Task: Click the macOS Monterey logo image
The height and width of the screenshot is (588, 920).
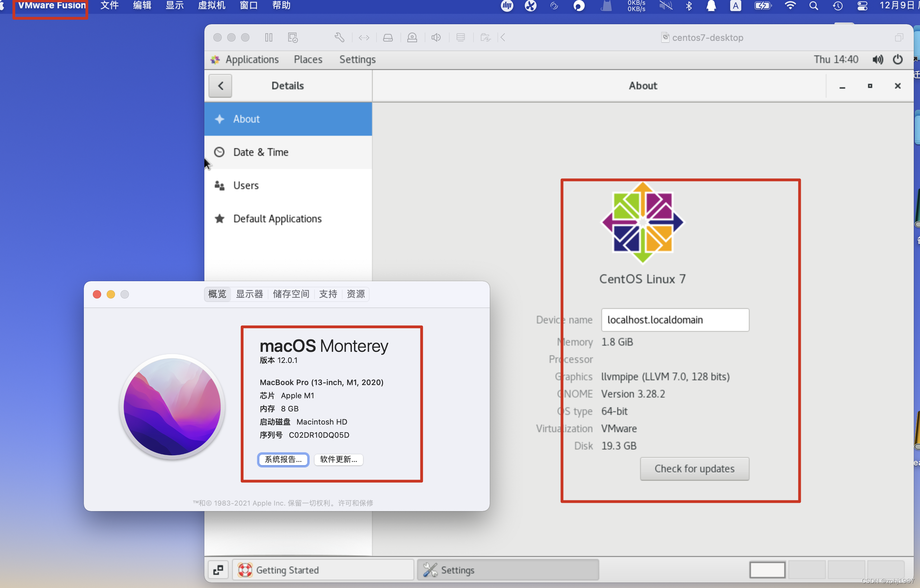Action: [172, 406]
